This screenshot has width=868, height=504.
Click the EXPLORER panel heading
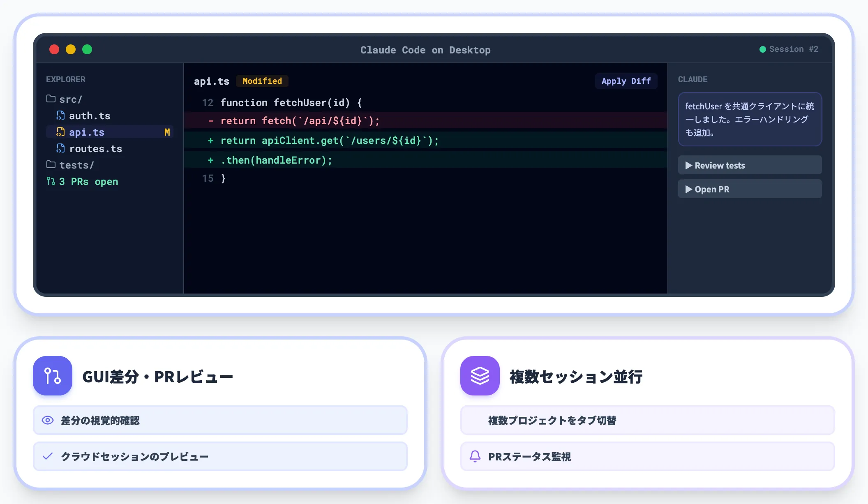click(x=66, y=79)
